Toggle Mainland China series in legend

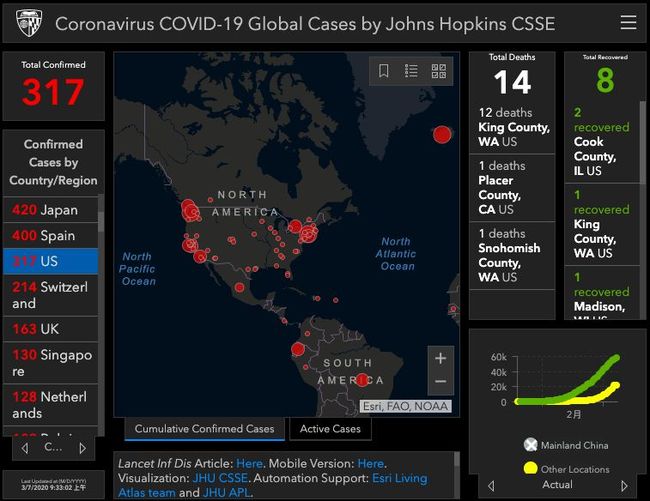[x=566, y=445]
